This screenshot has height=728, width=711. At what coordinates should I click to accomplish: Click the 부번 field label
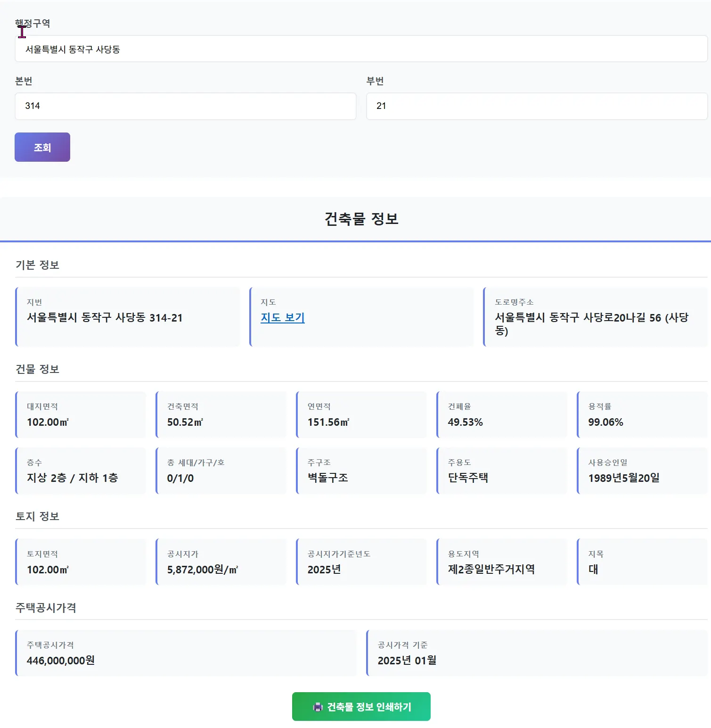375,81
